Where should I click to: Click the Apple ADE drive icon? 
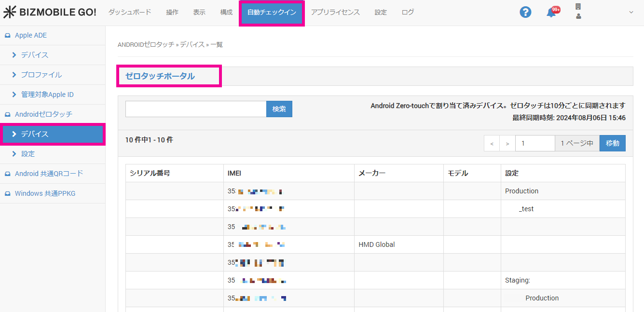(x=7, y=36)
